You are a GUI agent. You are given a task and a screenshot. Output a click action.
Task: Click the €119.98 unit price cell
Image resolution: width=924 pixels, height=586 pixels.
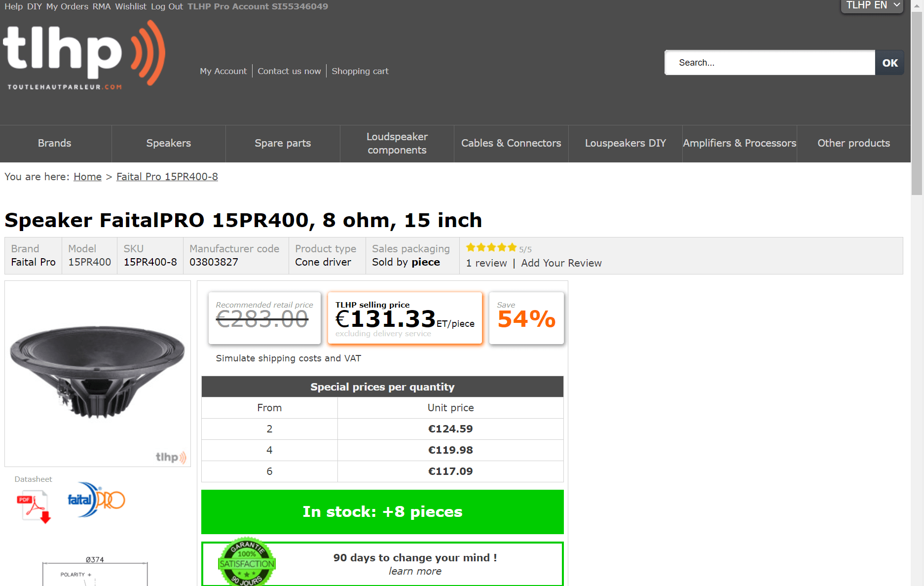(450, 450)
